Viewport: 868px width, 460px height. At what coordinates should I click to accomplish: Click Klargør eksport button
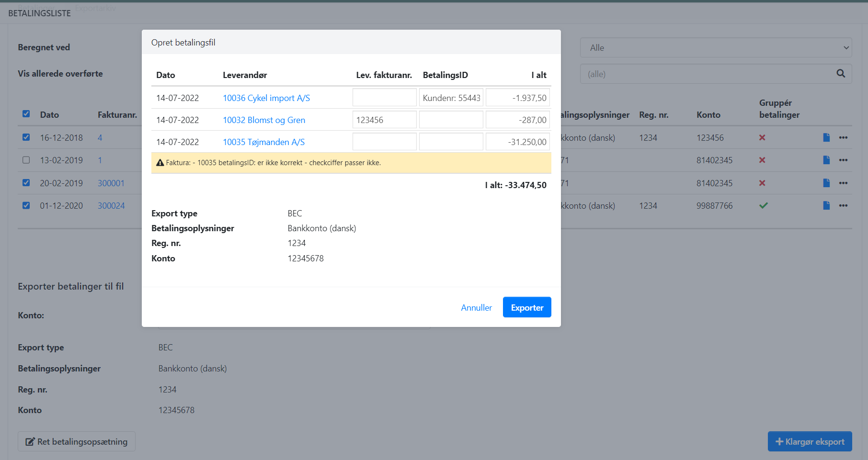click(x=810, y=441)
